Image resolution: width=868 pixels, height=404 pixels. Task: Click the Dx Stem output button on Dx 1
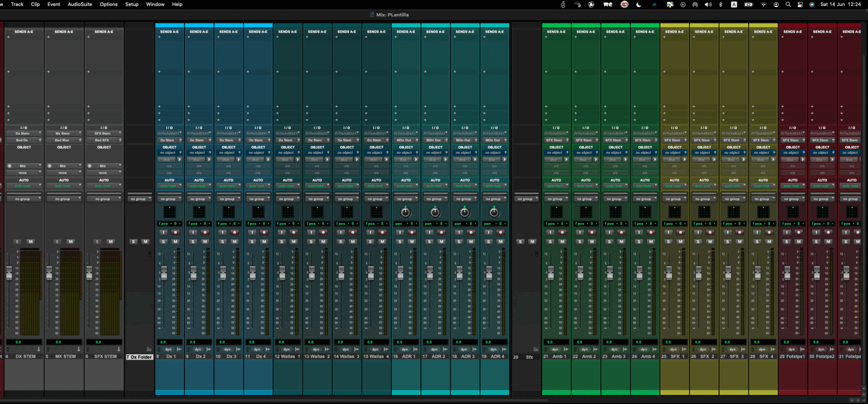click(x=168, y=140)
